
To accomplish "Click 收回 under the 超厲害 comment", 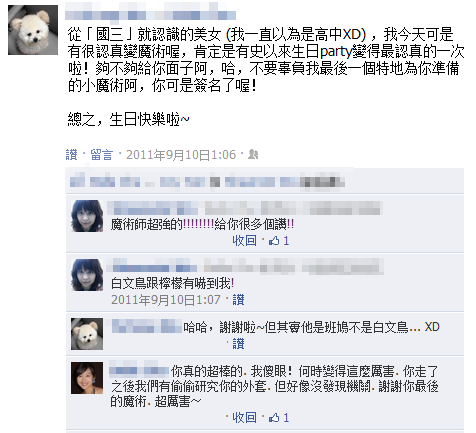I will 244,417.
